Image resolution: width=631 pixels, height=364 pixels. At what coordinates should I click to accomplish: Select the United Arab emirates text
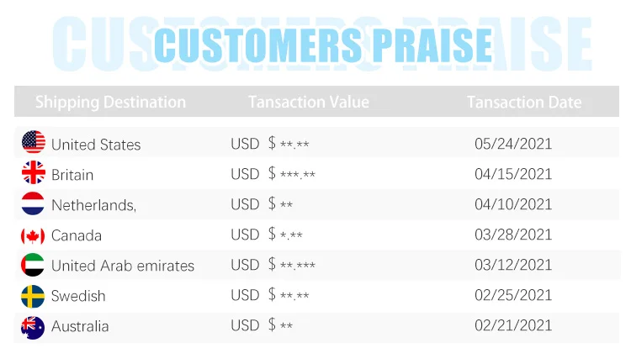point(123,266)
